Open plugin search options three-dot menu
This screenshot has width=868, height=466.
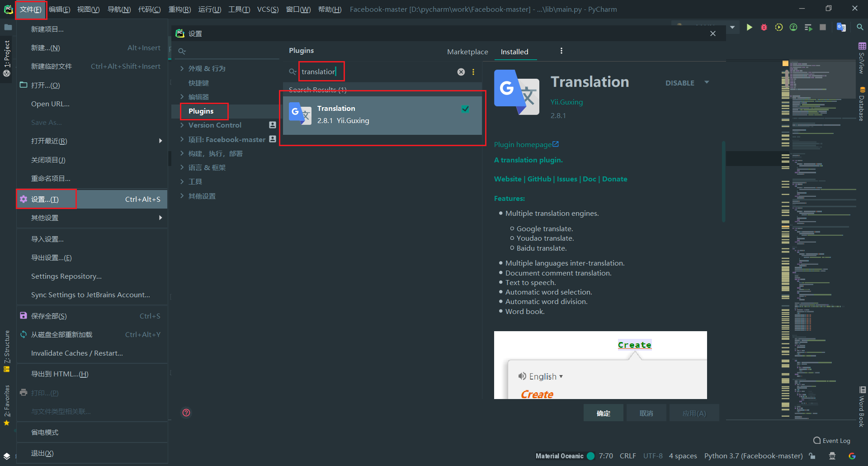pos(473,72)
